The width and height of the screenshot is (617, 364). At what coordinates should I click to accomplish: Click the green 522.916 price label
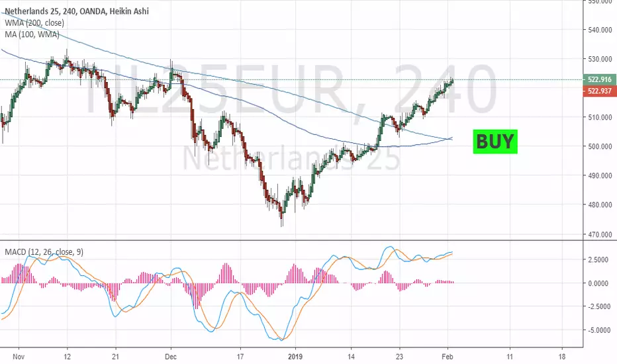[x=599, y=79]
